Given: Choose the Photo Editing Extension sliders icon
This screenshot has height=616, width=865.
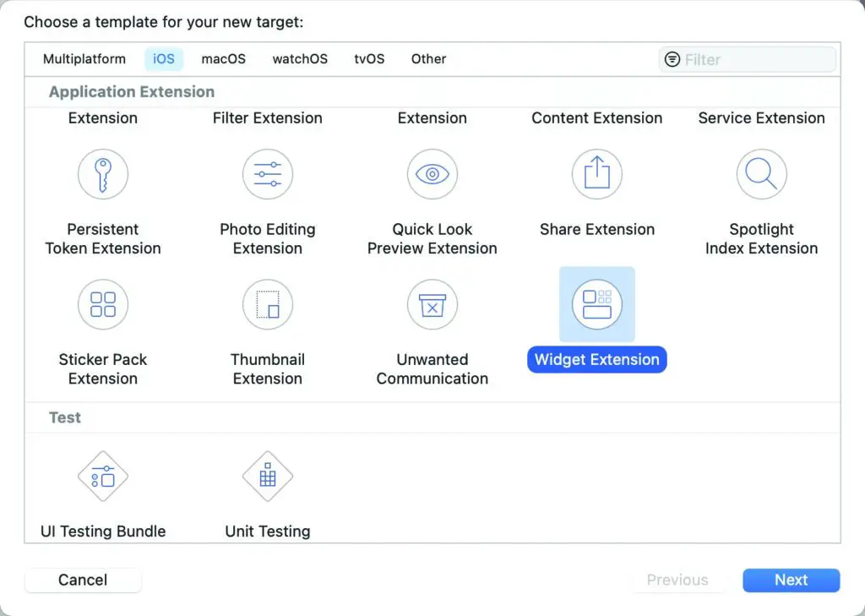Looking at the screenshot, I should tap(268, 174).
